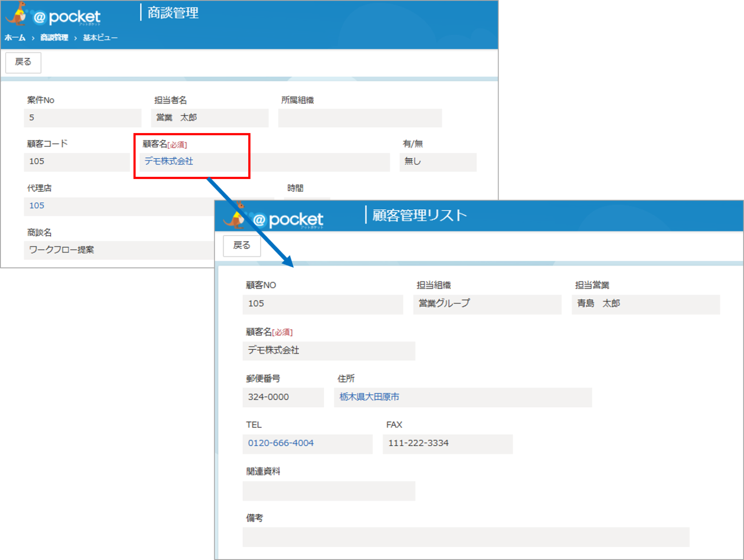This screenshot has width=744, height=560.
Task: Open the 栃木県大田原市 address link
Action: tap(369, 397)
